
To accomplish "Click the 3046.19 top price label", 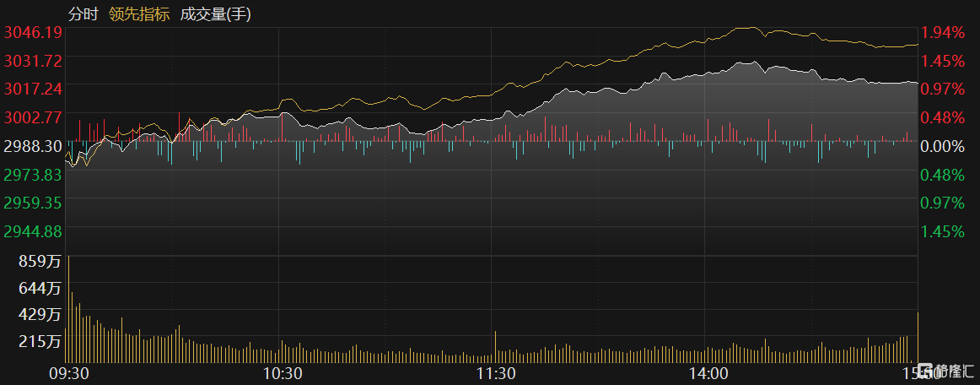I will (34, 32).
